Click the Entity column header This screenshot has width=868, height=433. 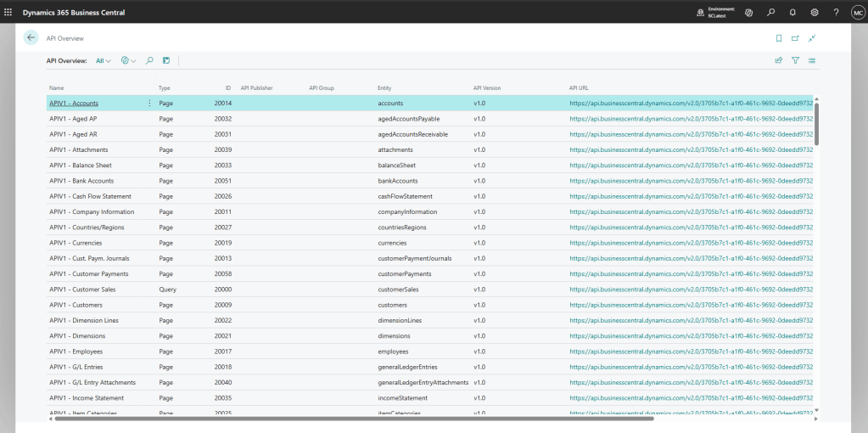[x=384, y=88]
